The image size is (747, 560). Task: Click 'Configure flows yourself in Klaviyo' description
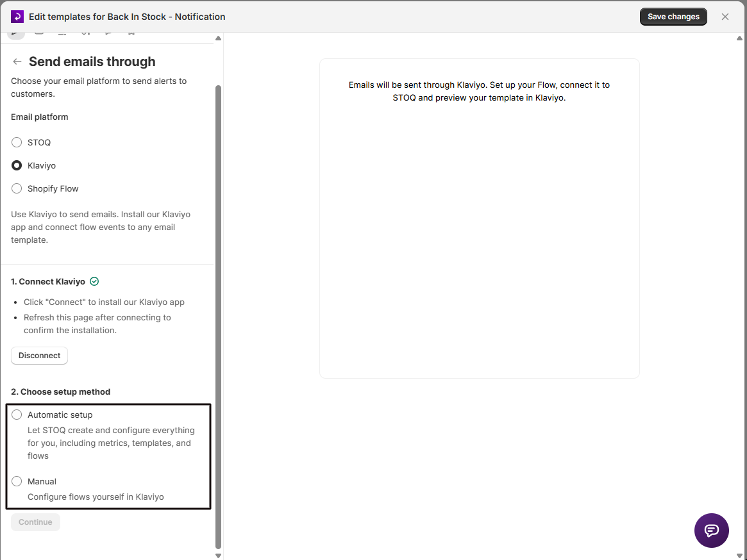(96, 497)
